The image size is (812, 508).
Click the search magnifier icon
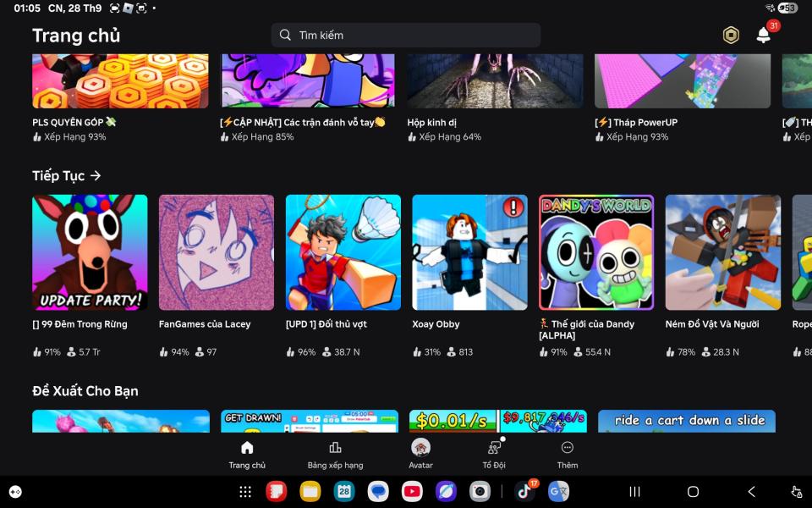[x=285, y=35]
